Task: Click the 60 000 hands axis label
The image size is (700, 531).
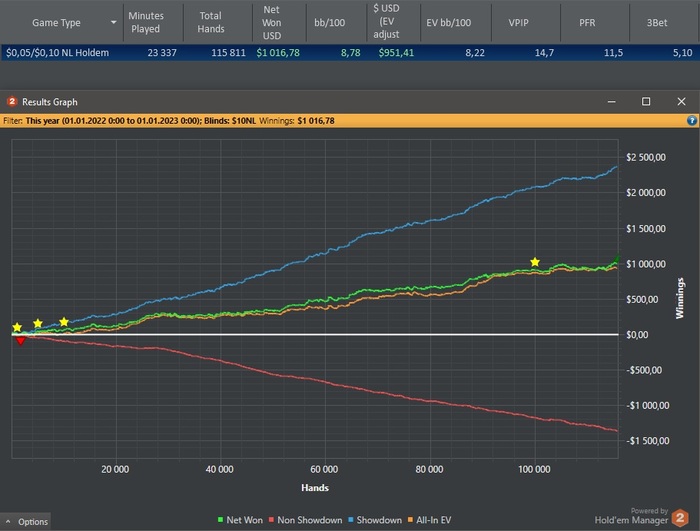Action: tap(324, 469)
